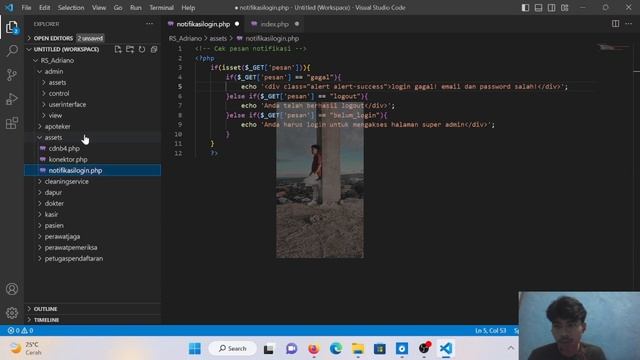Open the Terminal menu
The width and height of the screenshot is (640, 360).
click(x=161, y=8)
